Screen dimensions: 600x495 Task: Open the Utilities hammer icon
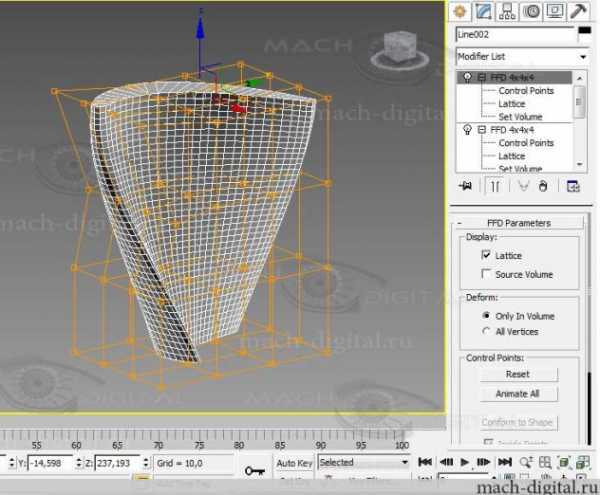pyautogui.click(x=580, y=10)
